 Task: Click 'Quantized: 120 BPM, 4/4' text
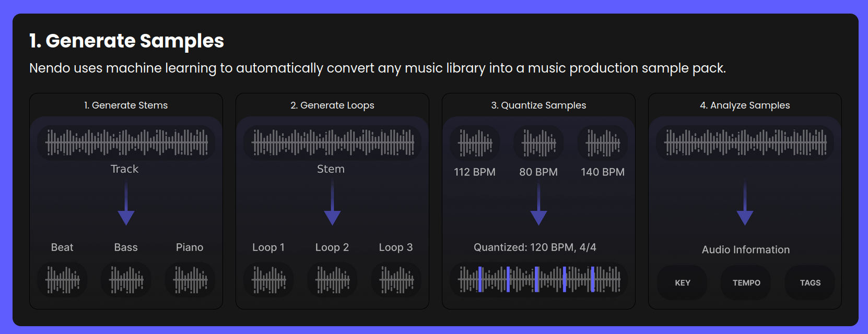(535, 247)
